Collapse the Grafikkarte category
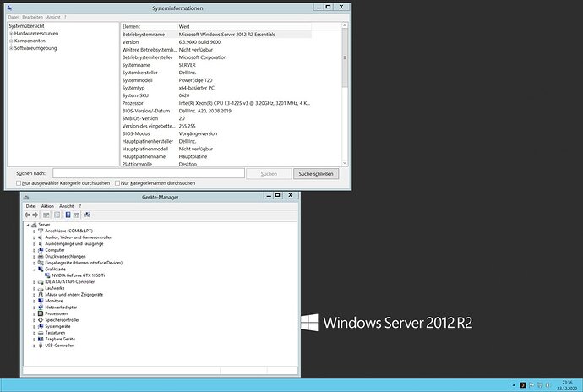Image resolution: width=583 pixels, height=392 pixels. [x=34, y=269]
